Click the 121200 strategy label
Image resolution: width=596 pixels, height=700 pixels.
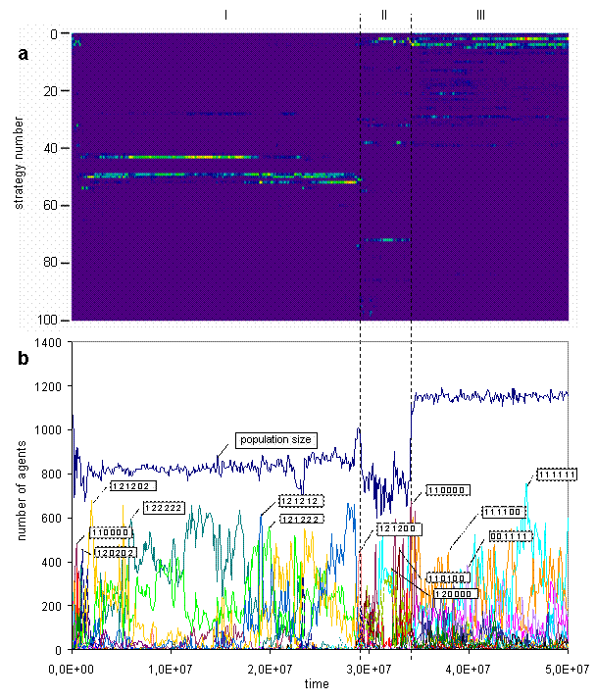click(399, 529)
